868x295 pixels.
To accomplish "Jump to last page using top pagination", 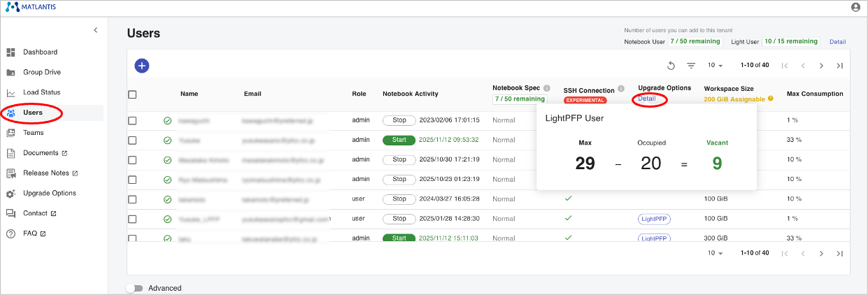I will pyautogui.click(x=839, y=66).
